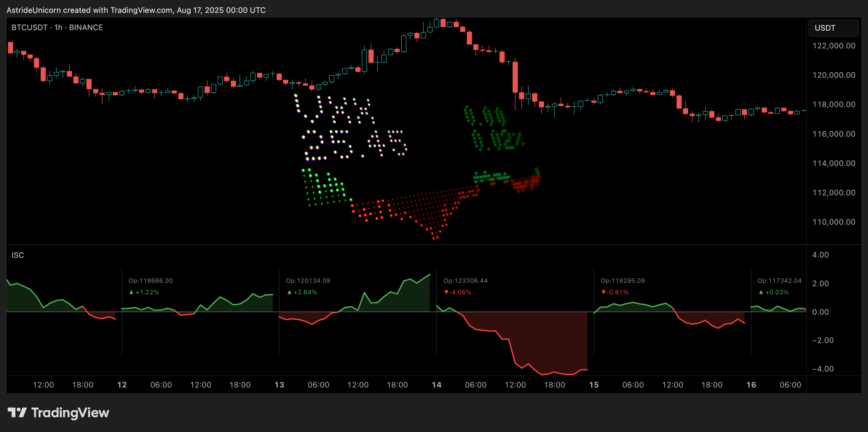Click date 12 on the time axis

tap(122, 385)
